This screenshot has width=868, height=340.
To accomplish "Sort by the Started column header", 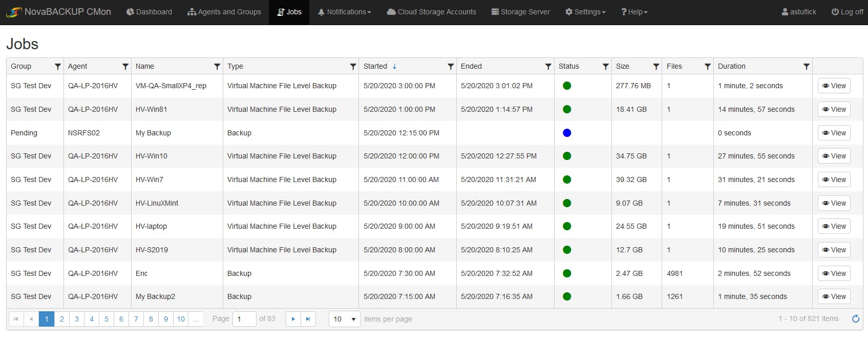I will [375, 66].
